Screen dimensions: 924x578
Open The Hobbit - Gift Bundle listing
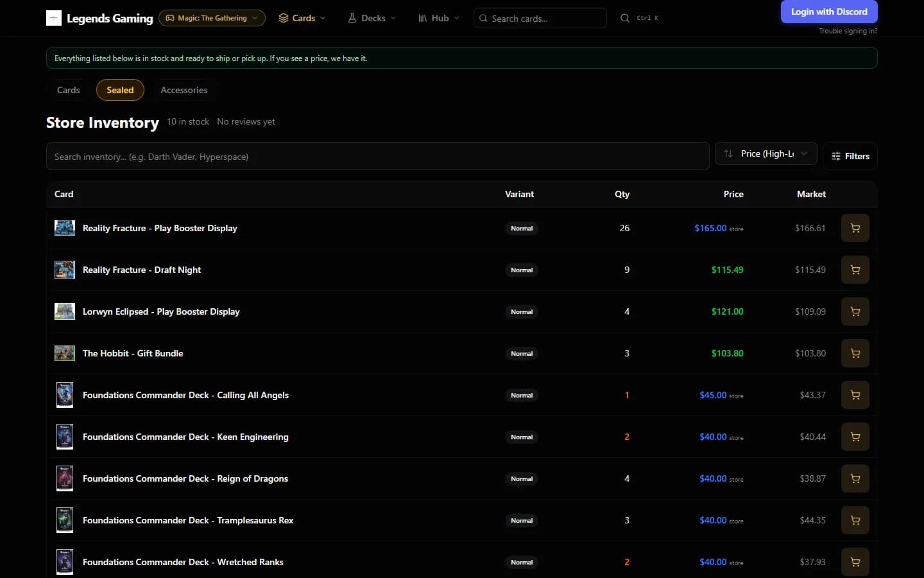[133, 353]
